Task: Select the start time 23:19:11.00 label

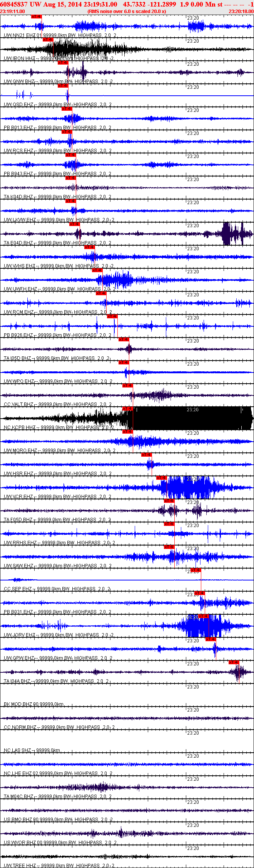Action: click(x=13, y=12)
